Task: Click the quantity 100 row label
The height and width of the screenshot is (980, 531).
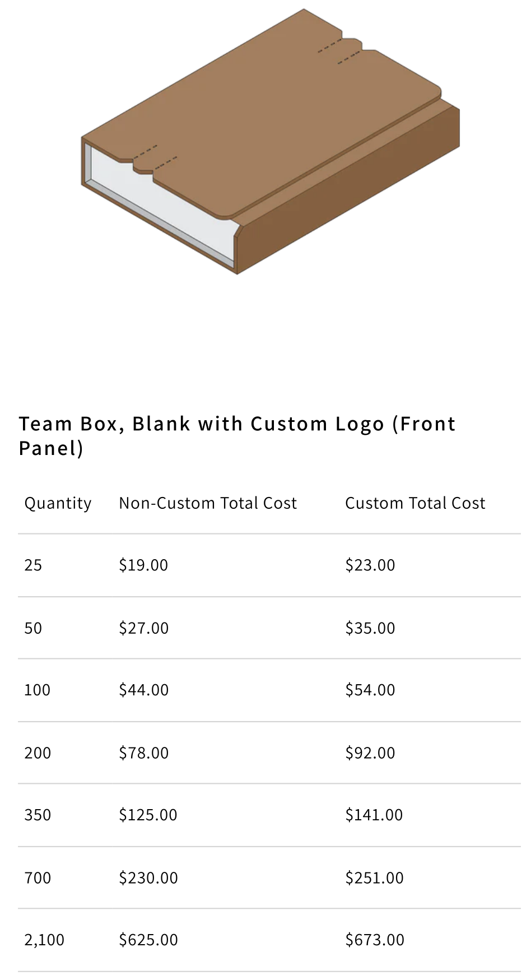Action: point(37,690)
